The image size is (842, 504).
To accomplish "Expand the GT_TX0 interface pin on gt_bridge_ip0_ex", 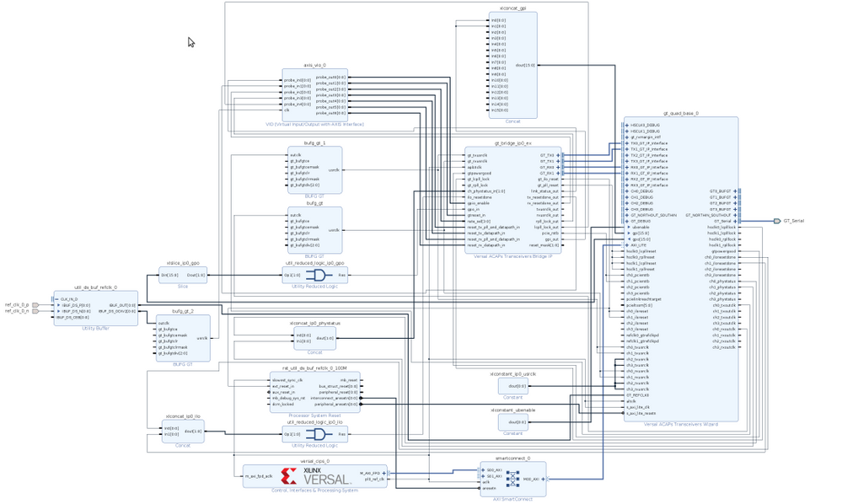I will point(557,154).
